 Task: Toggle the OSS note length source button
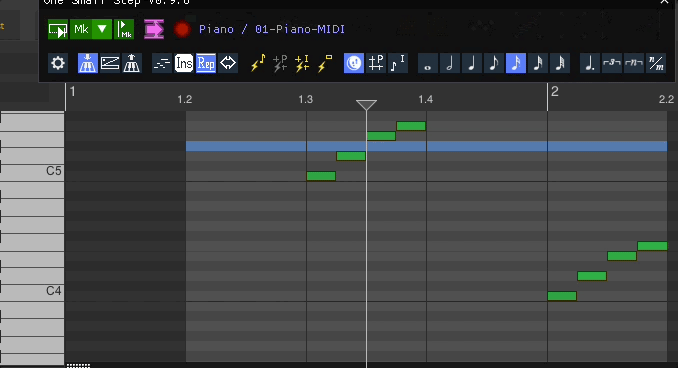[354, 63]
